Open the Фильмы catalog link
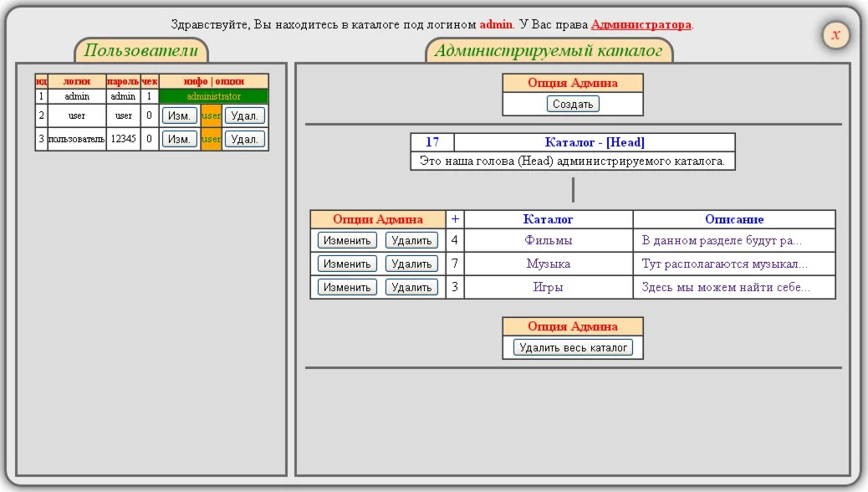 (x=549, y=240)
